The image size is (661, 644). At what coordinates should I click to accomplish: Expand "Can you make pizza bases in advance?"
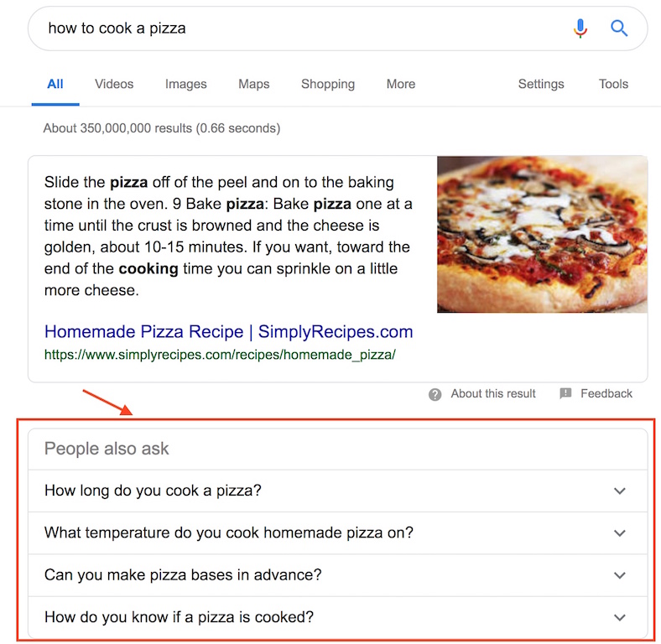coord(338,575)
